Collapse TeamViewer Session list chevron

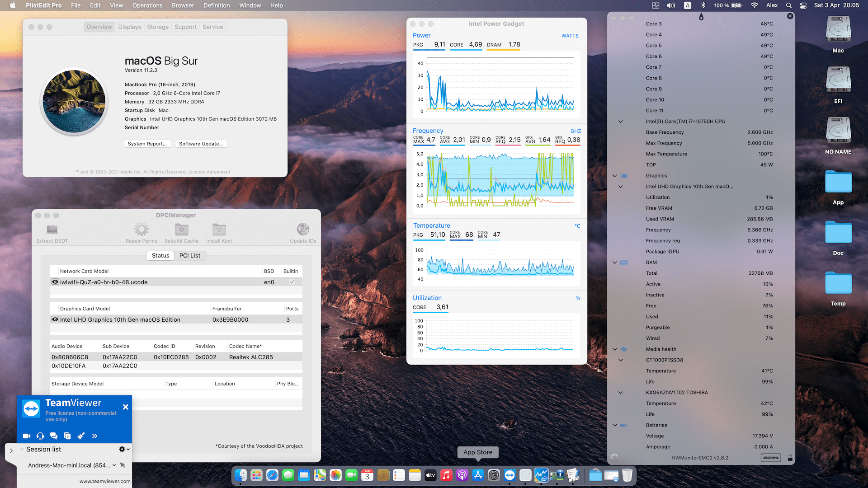point(21,449)
